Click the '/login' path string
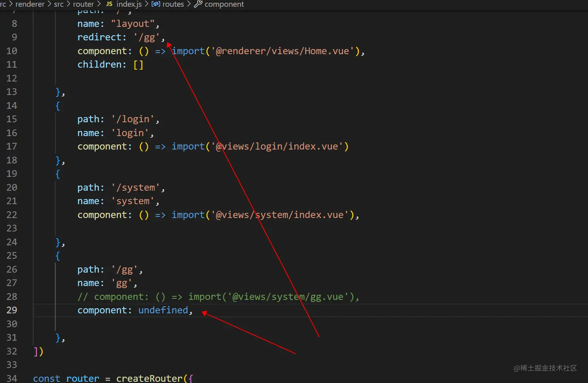Viewport: 588px width, 383px height. [x=133, y=119]
